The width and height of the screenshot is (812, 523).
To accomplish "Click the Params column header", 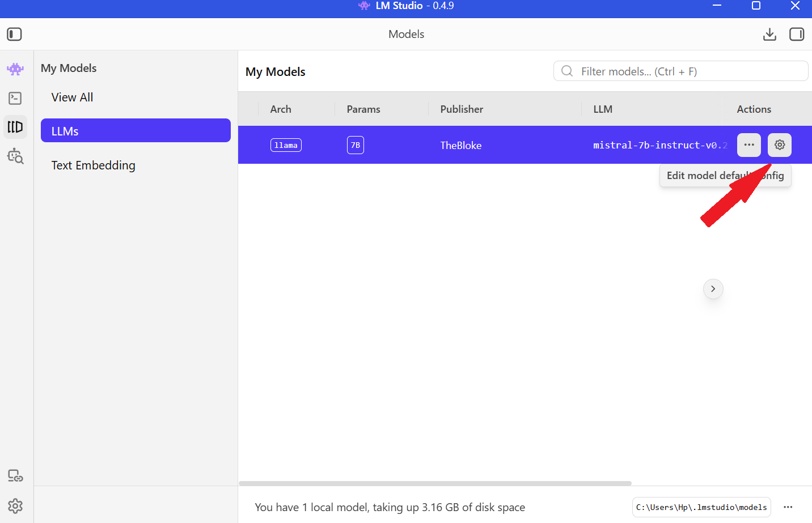I will (363, 109).
